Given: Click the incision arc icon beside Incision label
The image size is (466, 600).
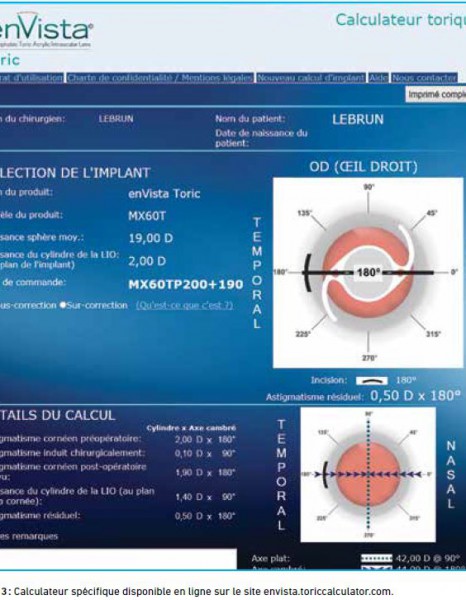Looking at the screenshot, I should (x=371, y=380).
